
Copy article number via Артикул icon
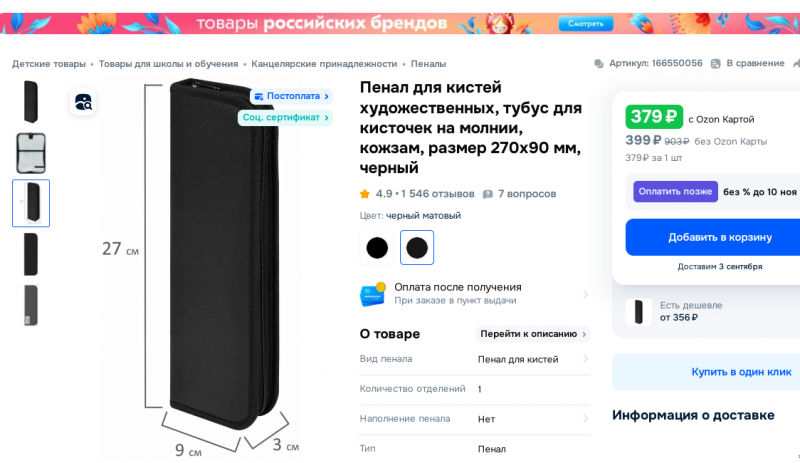click(x=598, y=64)
